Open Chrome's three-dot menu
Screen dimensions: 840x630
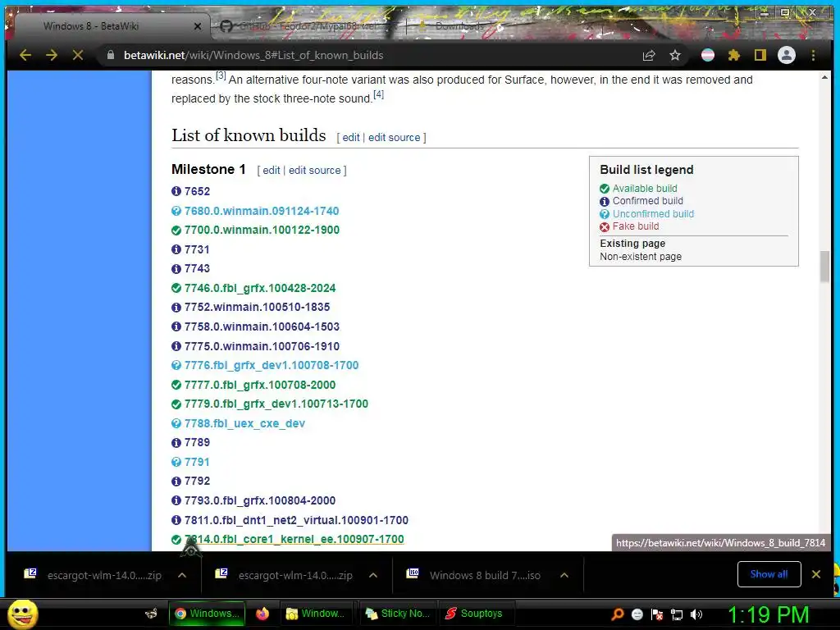813,55
